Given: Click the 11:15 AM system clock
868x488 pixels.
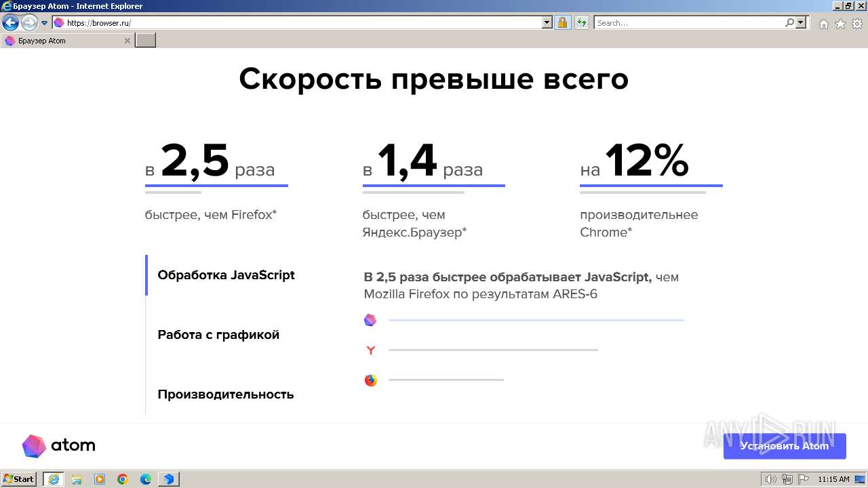Looking at the screenshot, I should pyautogui.click(x=833, y=479).
